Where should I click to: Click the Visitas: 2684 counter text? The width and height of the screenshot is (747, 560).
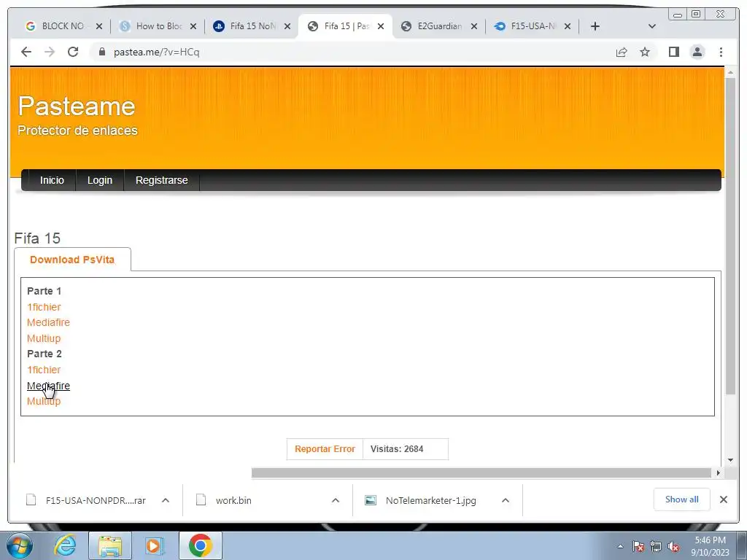(397, 449)
